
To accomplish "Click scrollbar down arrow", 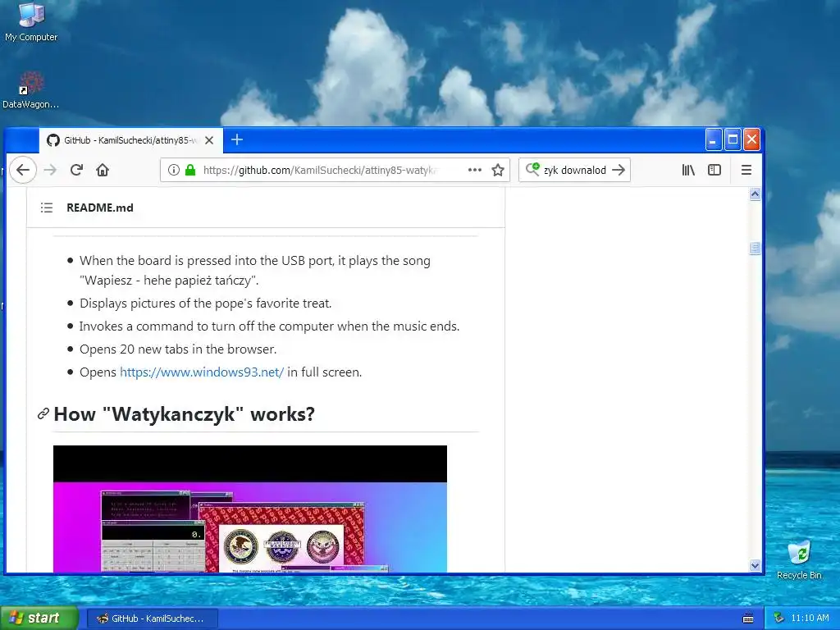I will [755, 566].
